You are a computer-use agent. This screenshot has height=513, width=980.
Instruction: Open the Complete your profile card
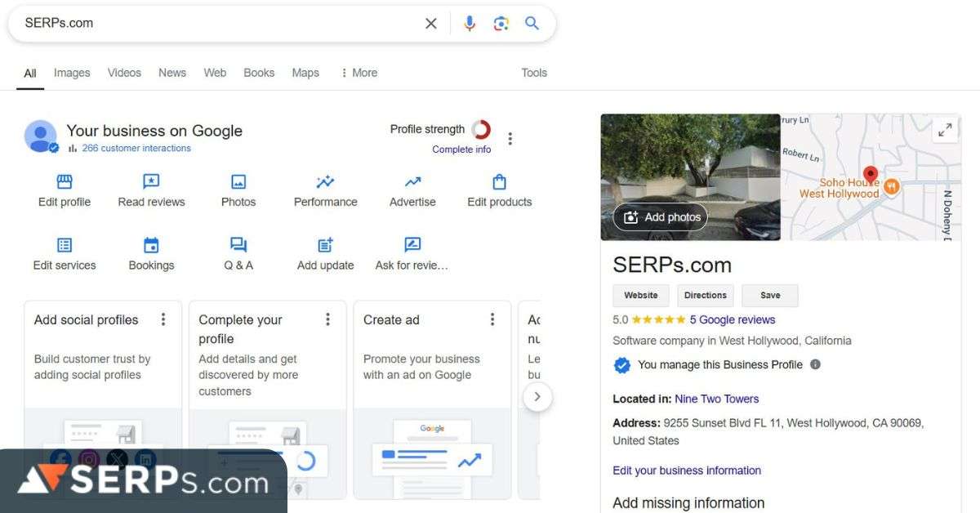268,399
